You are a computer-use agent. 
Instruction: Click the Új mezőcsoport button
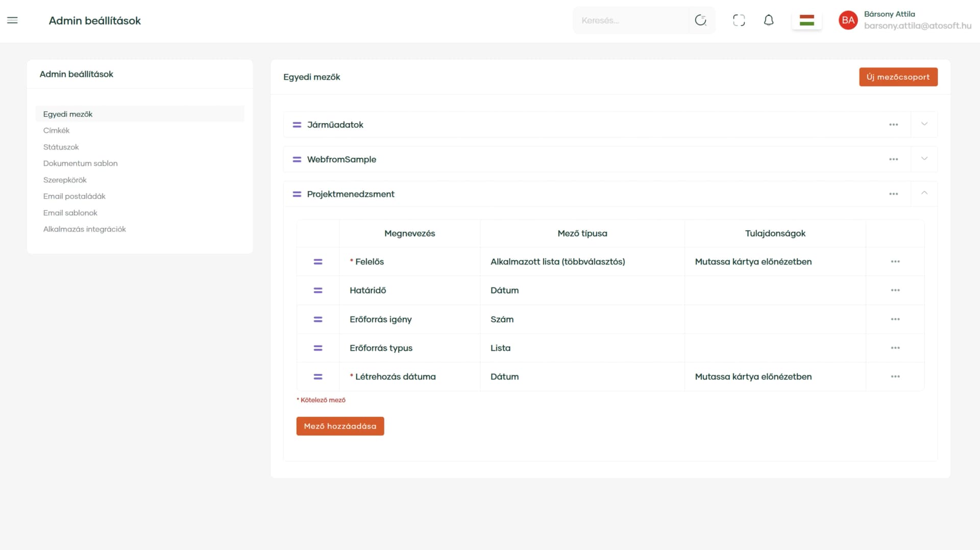click(x=898, y=77)
